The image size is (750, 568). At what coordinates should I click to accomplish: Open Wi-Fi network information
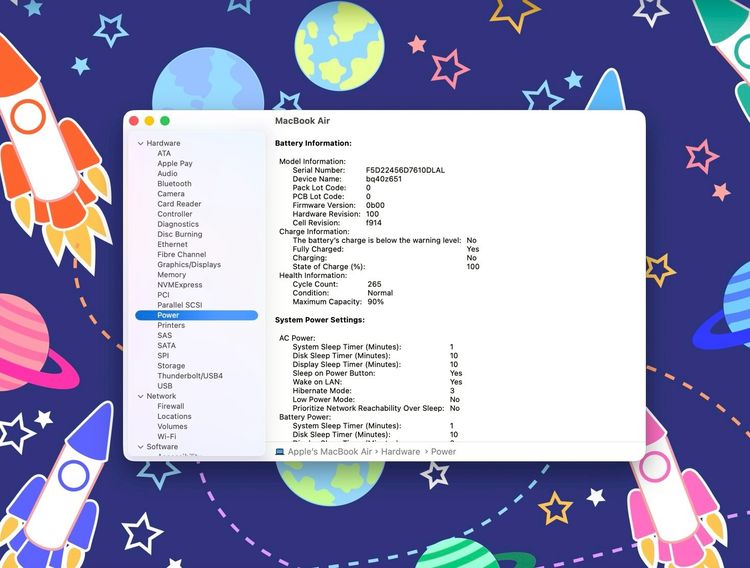click(x=167, y=436)
